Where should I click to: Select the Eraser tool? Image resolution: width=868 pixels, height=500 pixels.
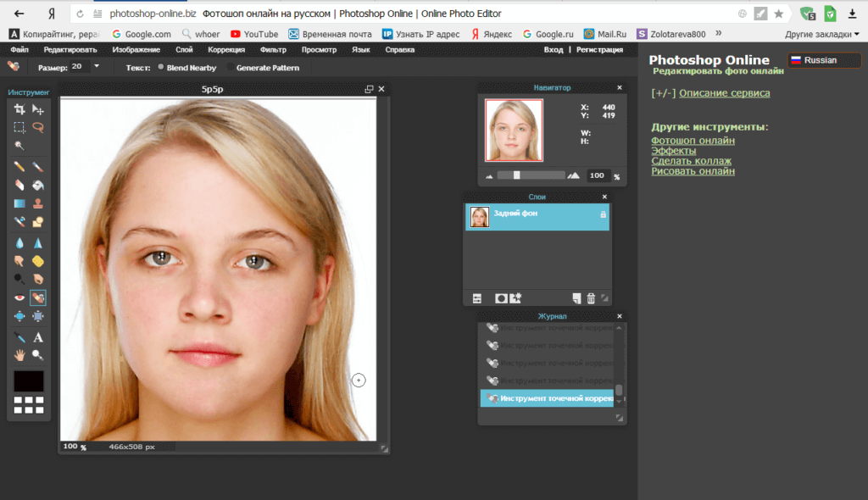[19, 185]
